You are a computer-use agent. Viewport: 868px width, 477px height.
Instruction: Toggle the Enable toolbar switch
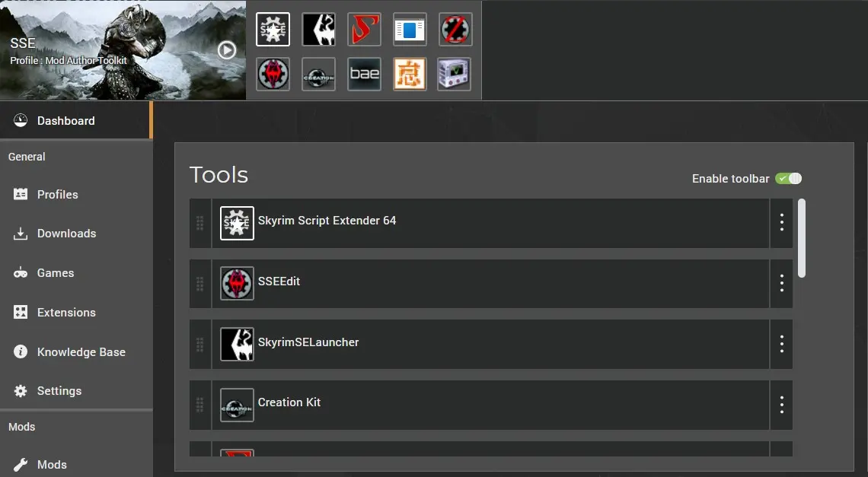[x=788, y=178]
